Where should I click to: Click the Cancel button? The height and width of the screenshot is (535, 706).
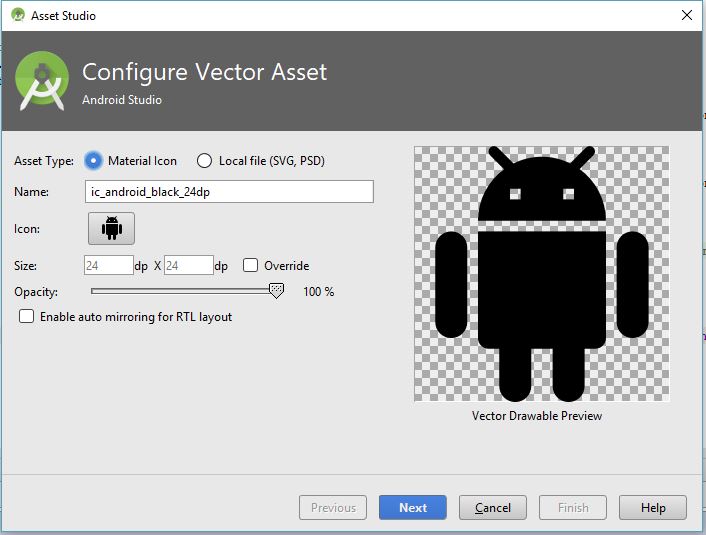click(x=493, y=508)
